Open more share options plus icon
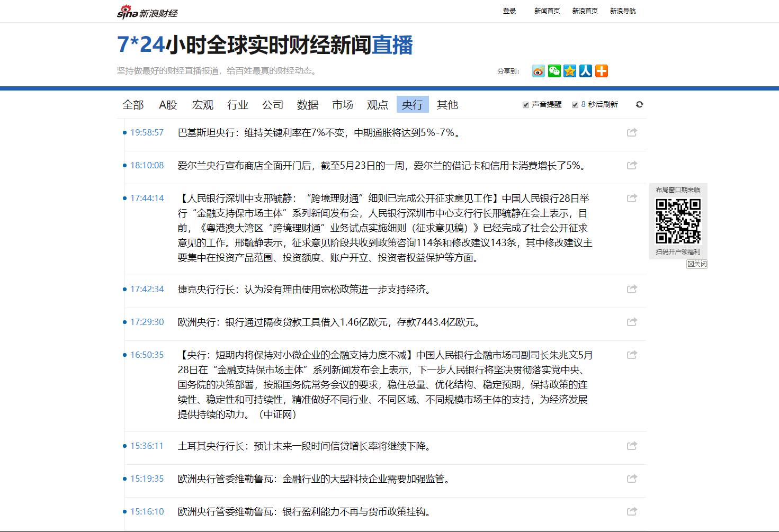The height and width of the screenshot is (532, 779). pyautogui.click(x=602, y=71)
